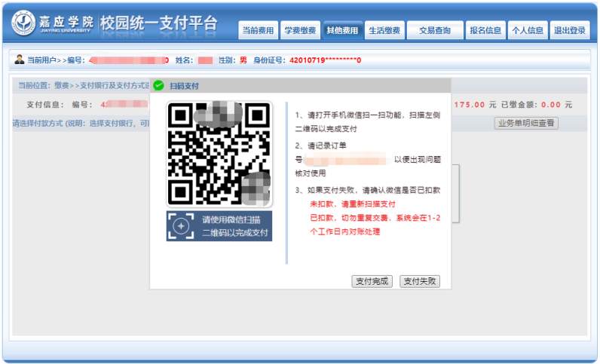Click the 请选择付款方式 instruction line
This screenshot has height=364, width=600.
(81, 124)
